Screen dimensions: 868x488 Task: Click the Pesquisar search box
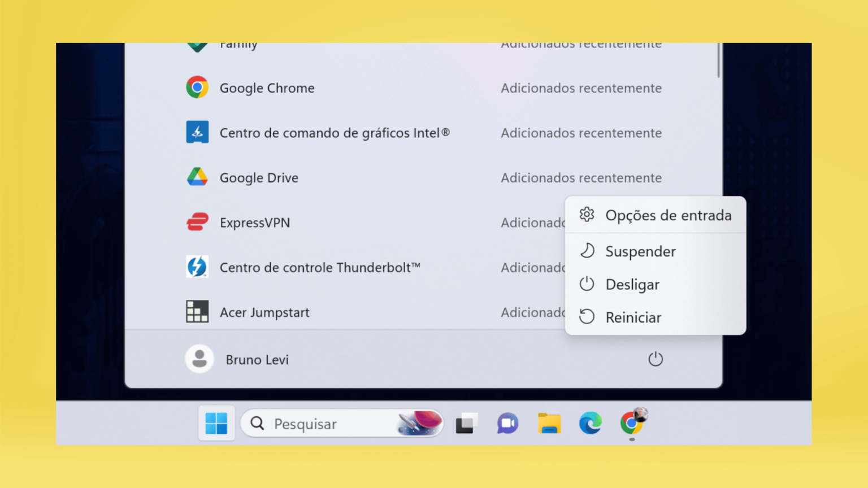(x=342, y=424)
